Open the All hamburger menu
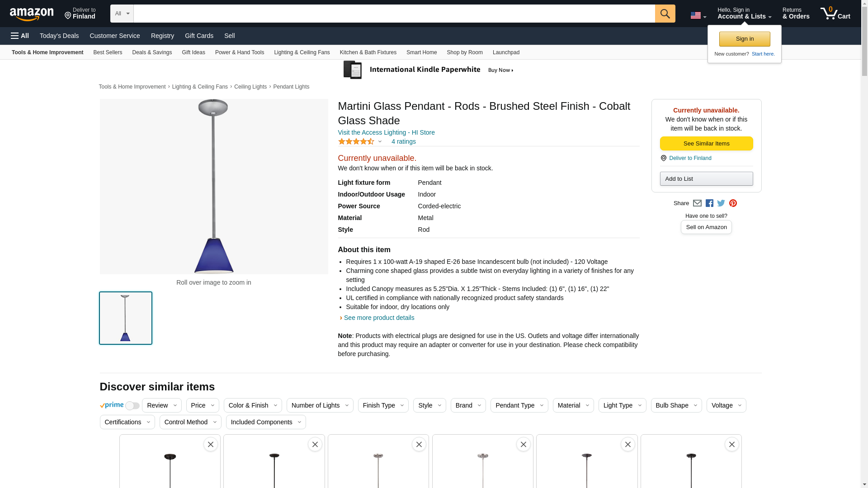Viewport: 868px width, 488px height. pos(20,36)
